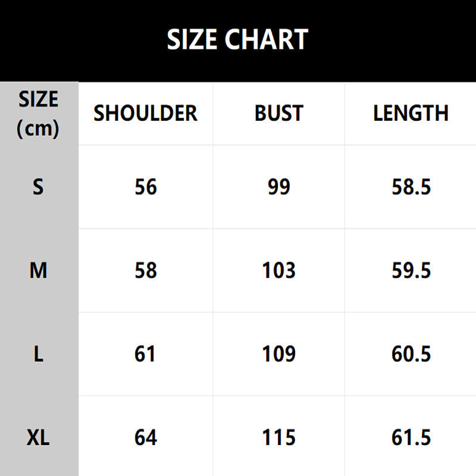Click bust value 103 for size M
Viewport: 476px width, 476px height.
[x=278, y=271]
